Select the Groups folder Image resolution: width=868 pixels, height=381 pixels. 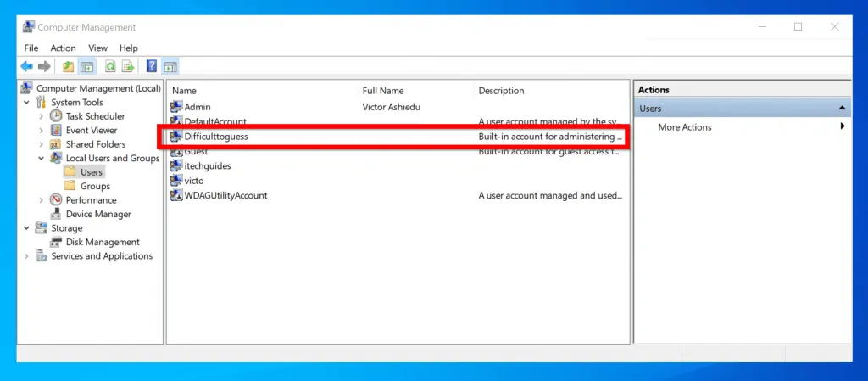(95, 186)
